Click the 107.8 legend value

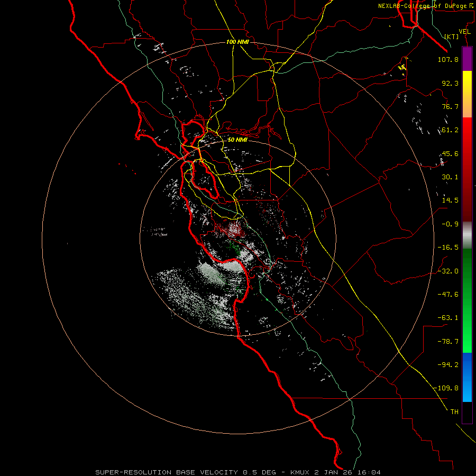448,60
